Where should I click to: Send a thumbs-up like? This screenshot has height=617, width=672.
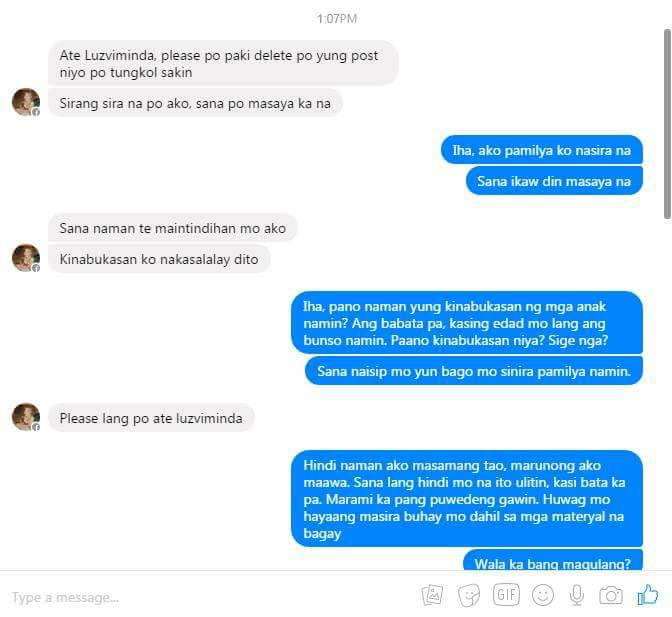tap(648, 595)
